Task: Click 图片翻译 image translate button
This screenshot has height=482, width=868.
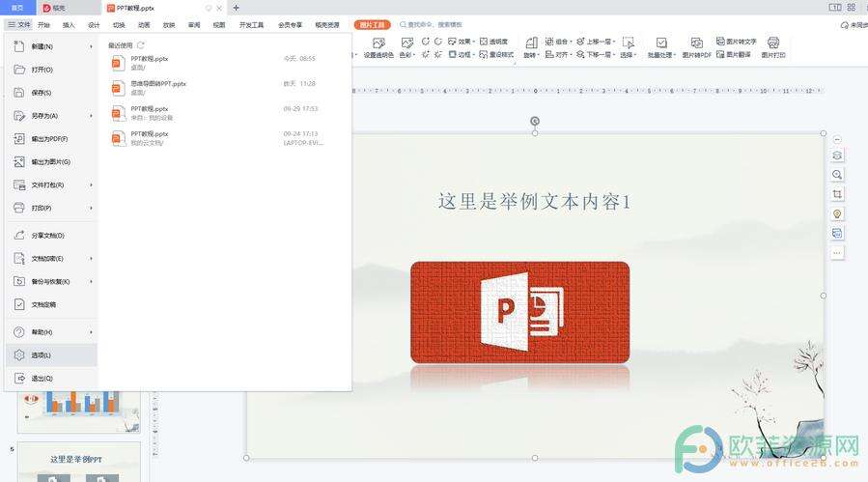Action: tap(734, 55)
